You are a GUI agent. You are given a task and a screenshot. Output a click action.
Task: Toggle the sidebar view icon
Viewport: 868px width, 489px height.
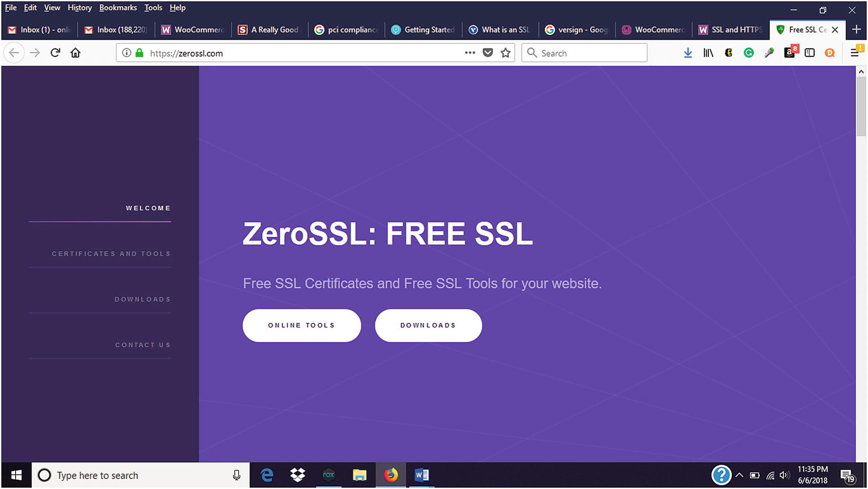click(x=810, y=53)
